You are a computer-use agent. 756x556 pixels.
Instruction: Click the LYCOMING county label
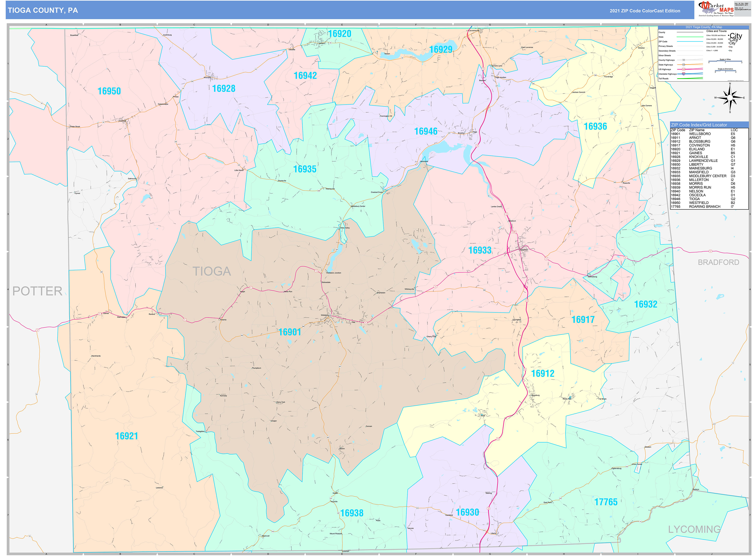694,529
